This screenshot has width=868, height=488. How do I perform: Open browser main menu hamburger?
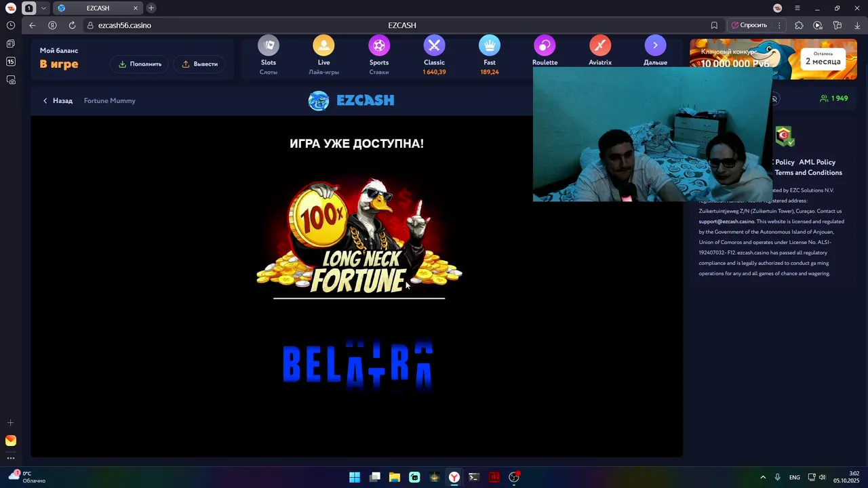point(797,8)
